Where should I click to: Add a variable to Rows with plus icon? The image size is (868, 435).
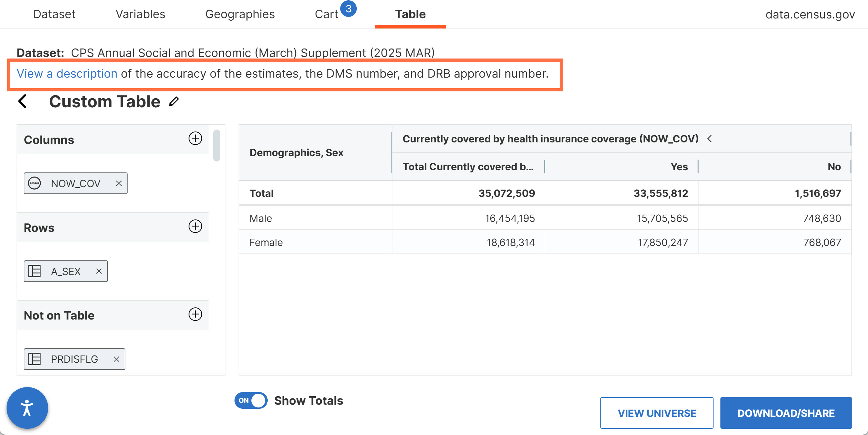[x=195, y=226]
